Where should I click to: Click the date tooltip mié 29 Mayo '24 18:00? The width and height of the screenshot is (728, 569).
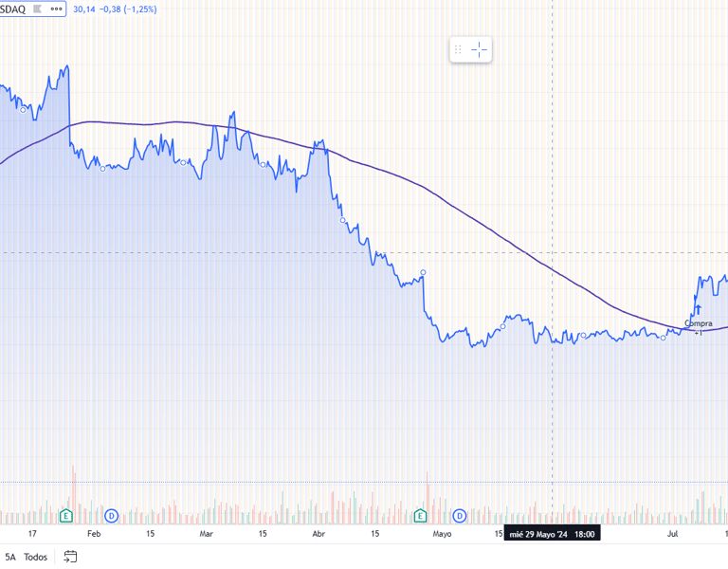[552, 534]
